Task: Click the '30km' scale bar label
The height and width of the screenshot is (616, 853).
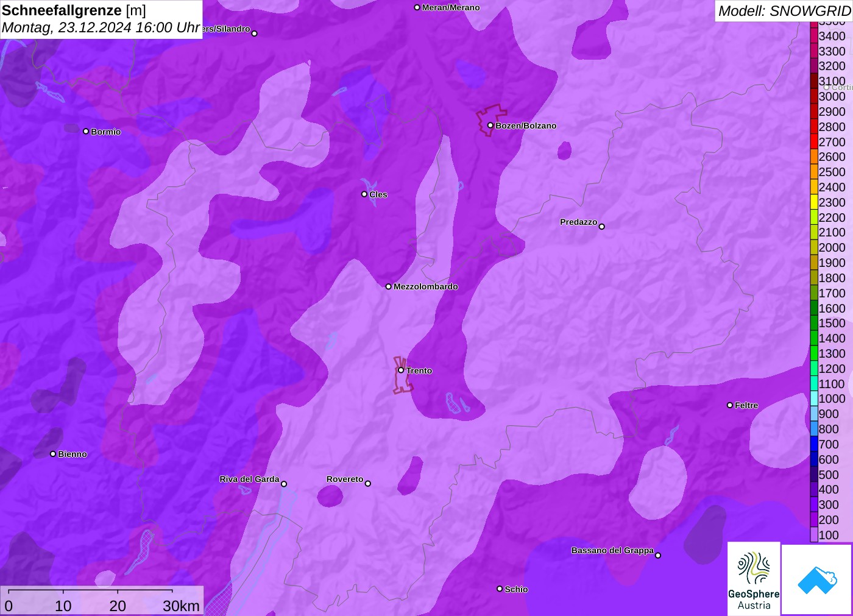Action: click(x=181, y=606)
